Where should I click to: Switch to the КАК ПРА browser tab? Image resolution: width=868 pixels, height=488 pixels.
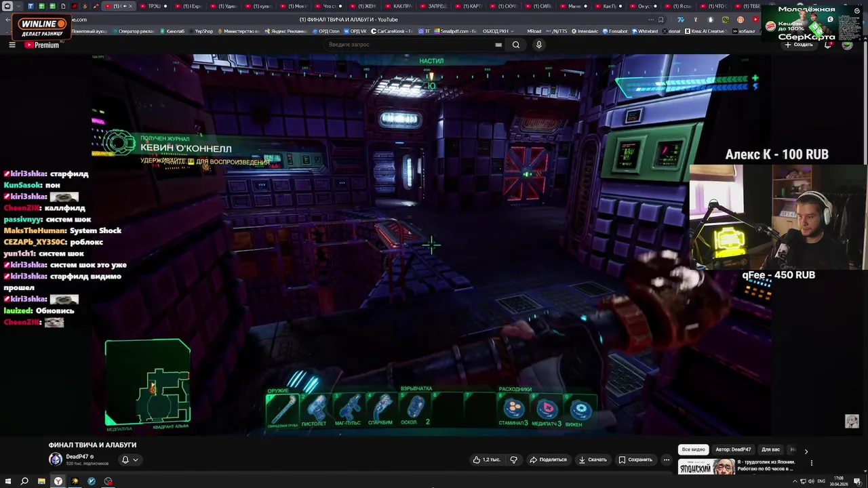[402, 6]
